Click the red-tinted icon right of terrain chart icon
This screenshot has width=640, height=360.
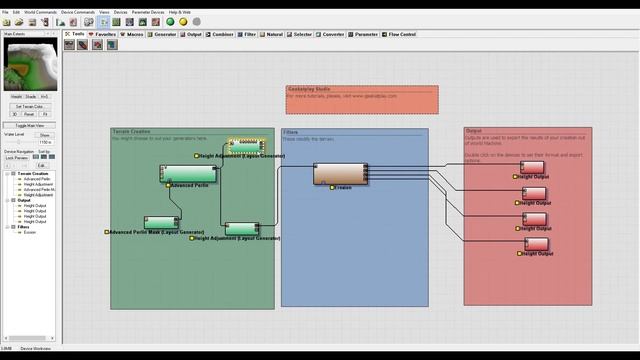(x=73, y=22)
